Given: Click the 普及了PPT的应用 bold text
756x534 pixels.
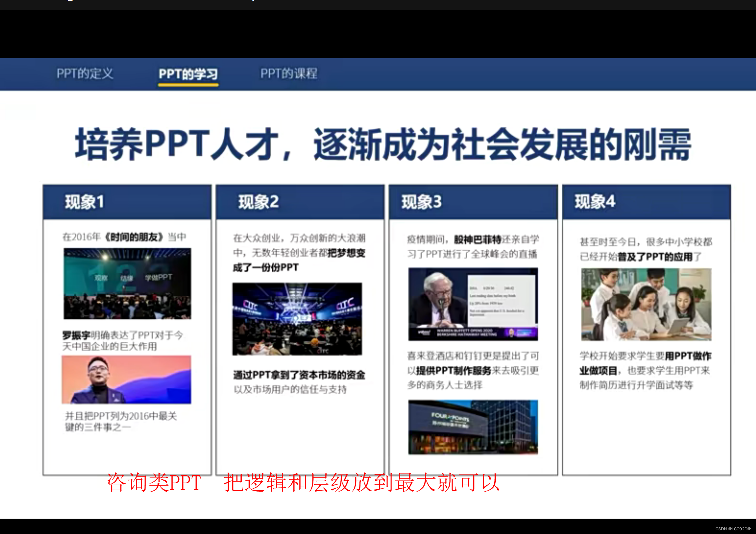Looking at the screenshot, I should coord(655,257).
